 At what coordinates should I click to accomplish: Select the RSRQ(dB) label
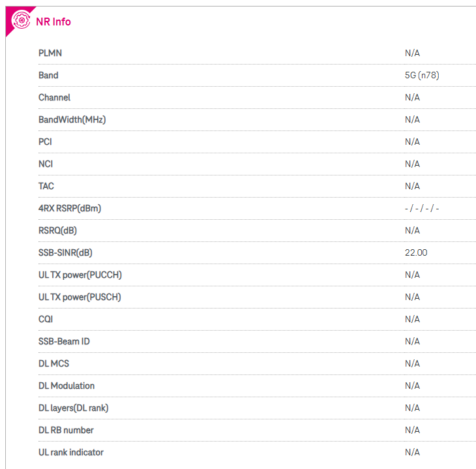[57, 230]
